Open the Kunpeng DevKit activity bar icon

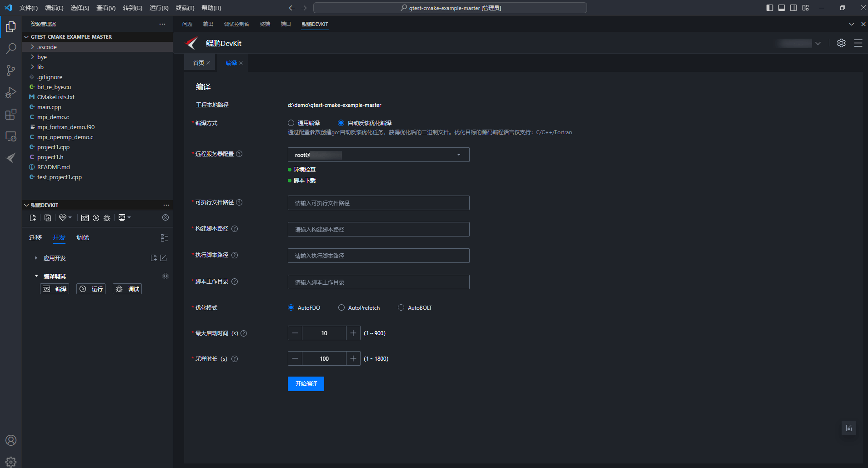click(x=11, y=158)
